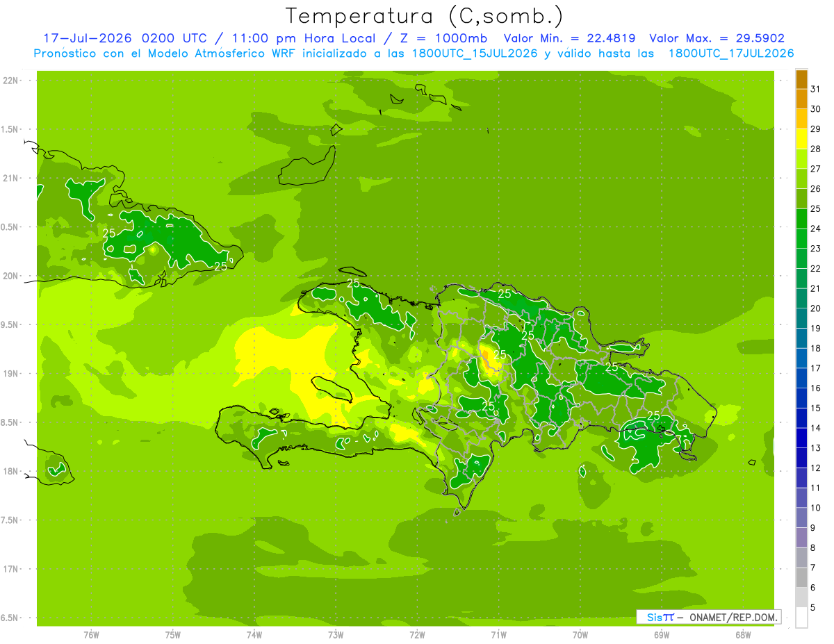The image size is (834, 644).
Task: Click the 73W longitude axis label
Action: pyautogui.click(x=336, y=635)
